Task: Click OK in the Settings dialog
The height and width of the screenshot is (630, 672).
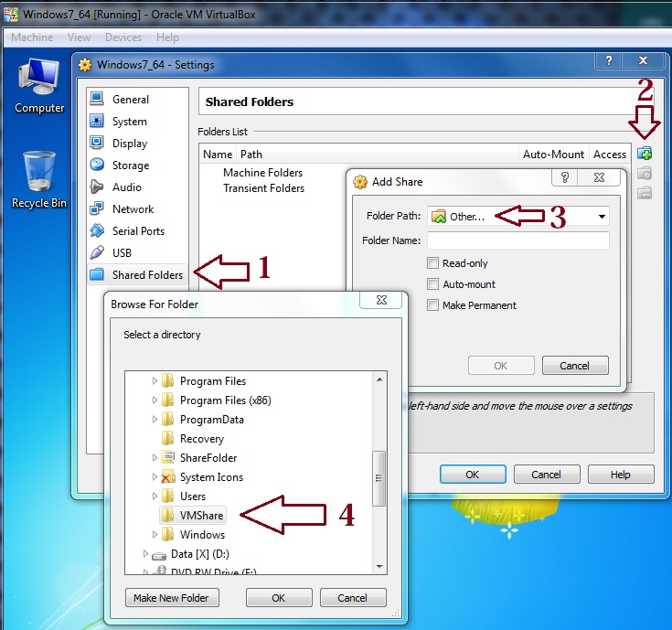Action: (x=473, y=475)
